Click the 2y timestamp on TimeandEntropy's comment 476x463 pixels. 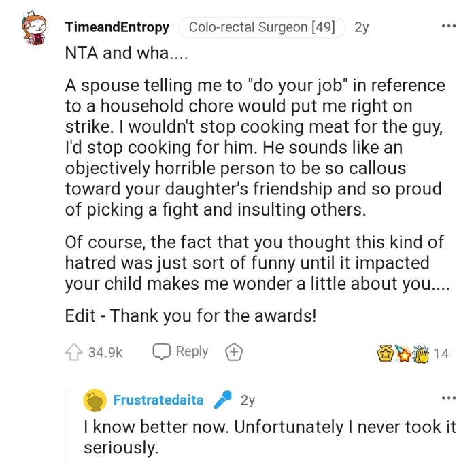click(x=362, y=27)
